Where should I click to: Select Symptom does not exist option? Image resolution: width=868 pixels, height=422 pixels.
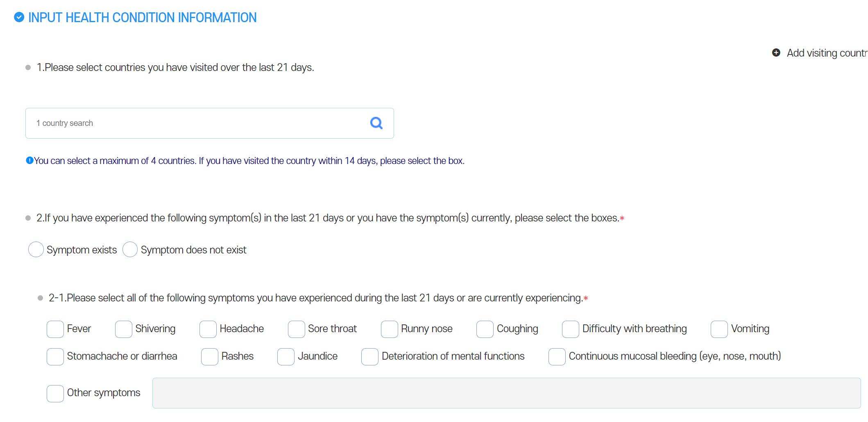130,249
